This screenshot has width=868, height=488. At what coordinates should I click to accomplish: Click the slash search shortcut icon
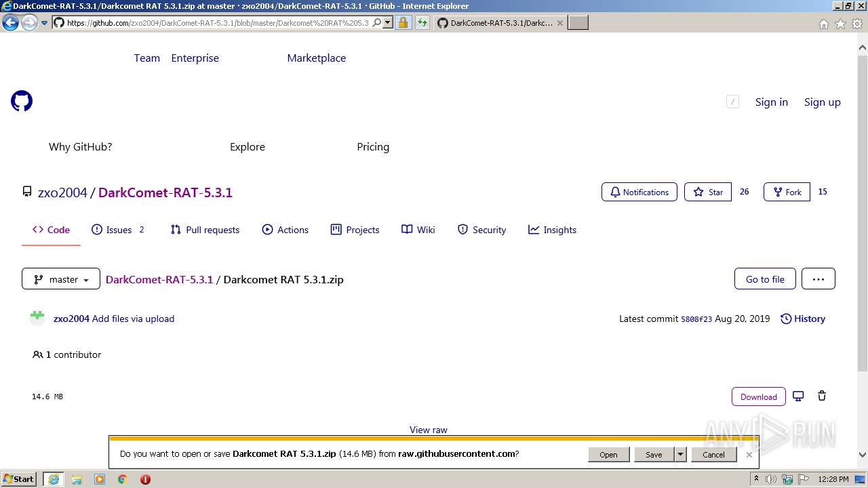coord(732,102)
